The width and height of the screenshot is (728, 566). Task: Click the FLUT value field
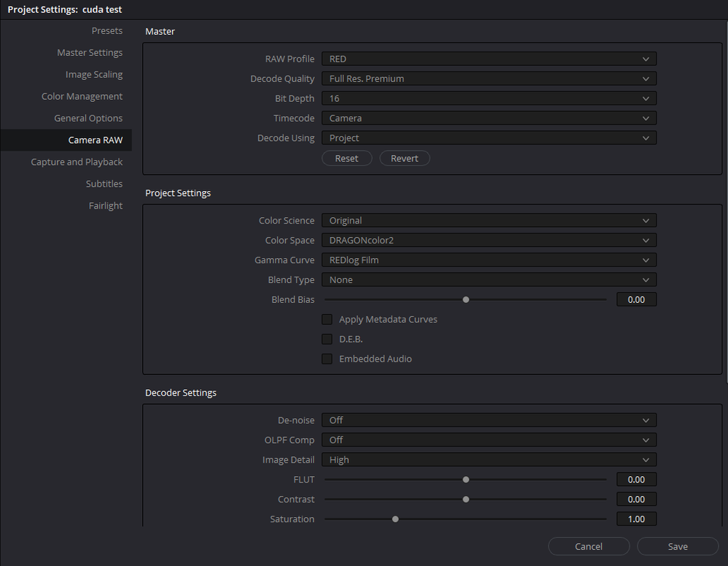pyautogui.click(x=637, y=480)
